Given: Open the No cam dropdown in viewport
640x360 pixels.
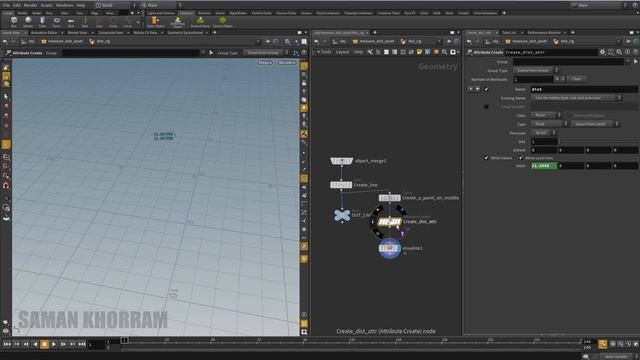Looking at the screenshot, I should [287, 62].
